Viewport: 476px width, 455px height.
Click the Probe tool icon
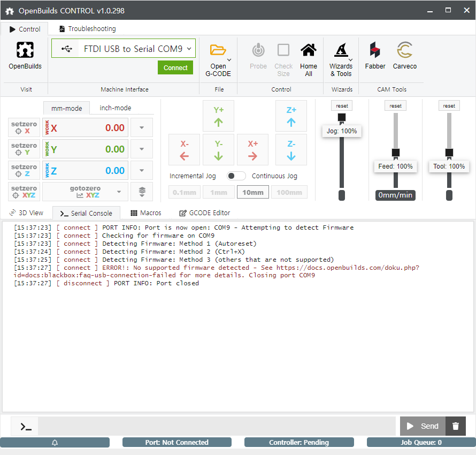pos(258,50)
